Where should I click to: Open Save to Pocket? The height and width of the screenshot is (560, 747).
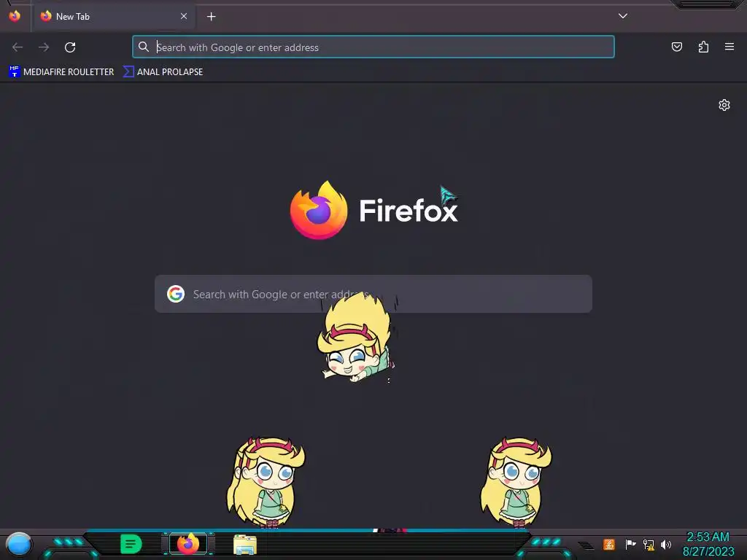pos(676,47)
